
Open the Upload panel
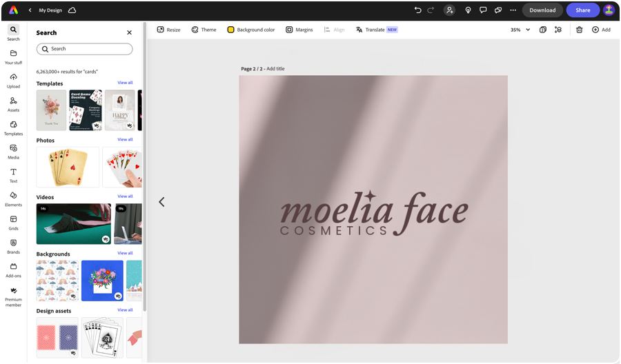(13, 81)
